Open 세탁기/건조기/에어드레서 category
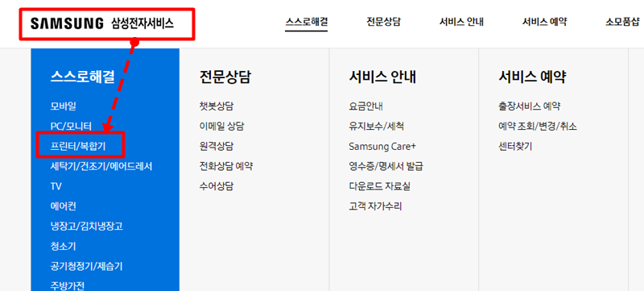 101,167
